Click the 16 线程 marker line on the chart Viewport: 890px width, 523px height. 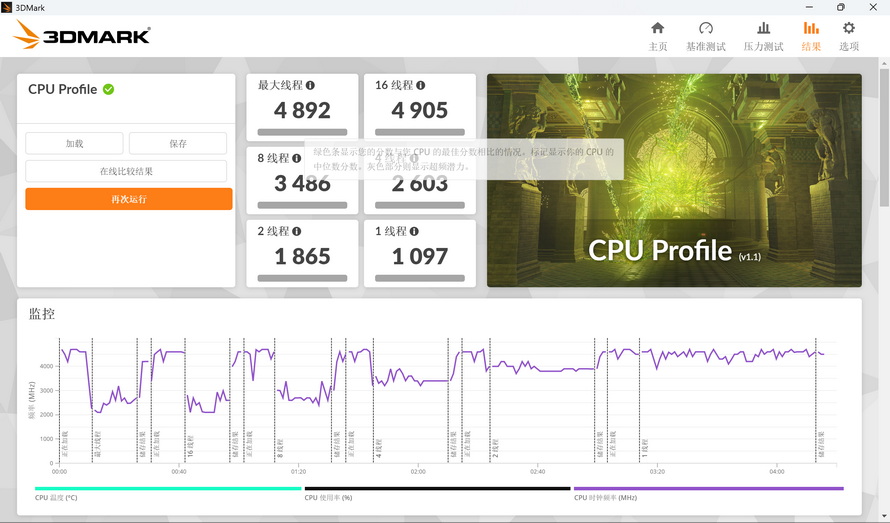185,400
